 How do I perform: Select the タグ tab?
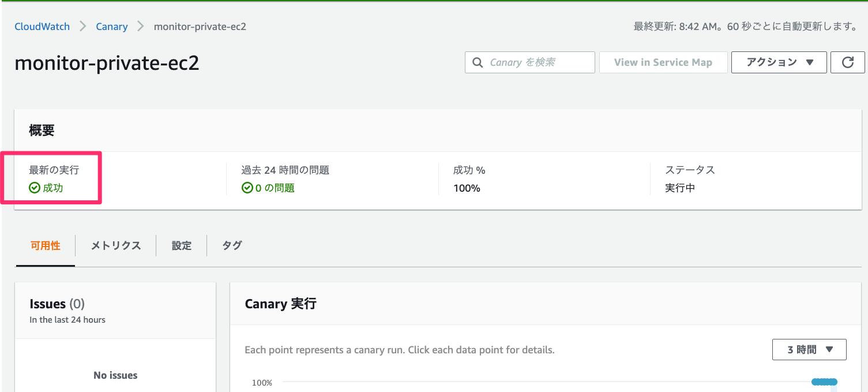point(232,245)
